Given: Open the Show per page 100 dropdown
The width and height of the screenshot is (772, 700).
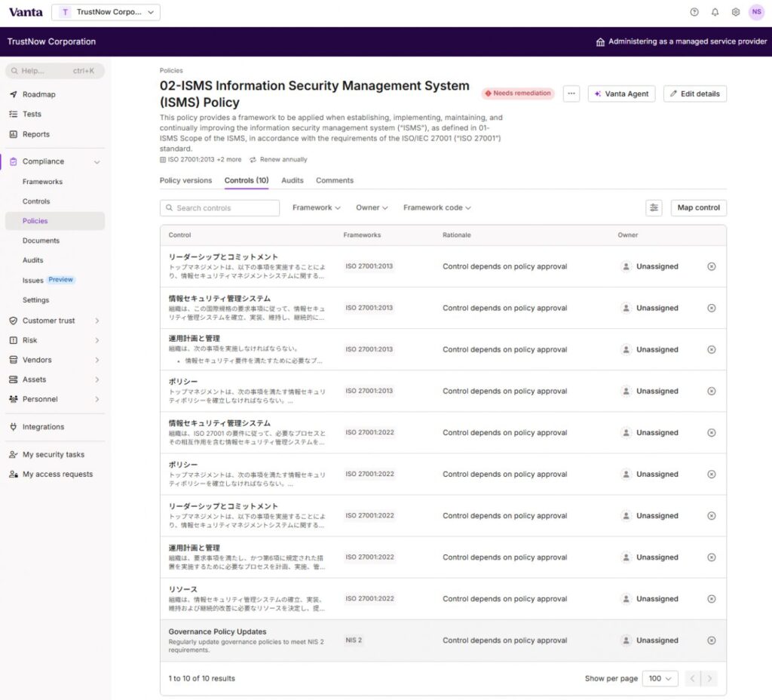Looking at the screenshot, I should 660,679.
